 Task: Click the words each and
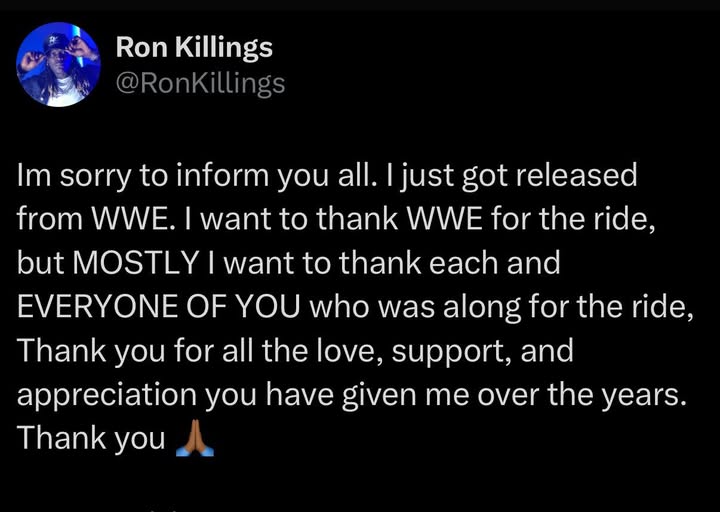point(494,264)
